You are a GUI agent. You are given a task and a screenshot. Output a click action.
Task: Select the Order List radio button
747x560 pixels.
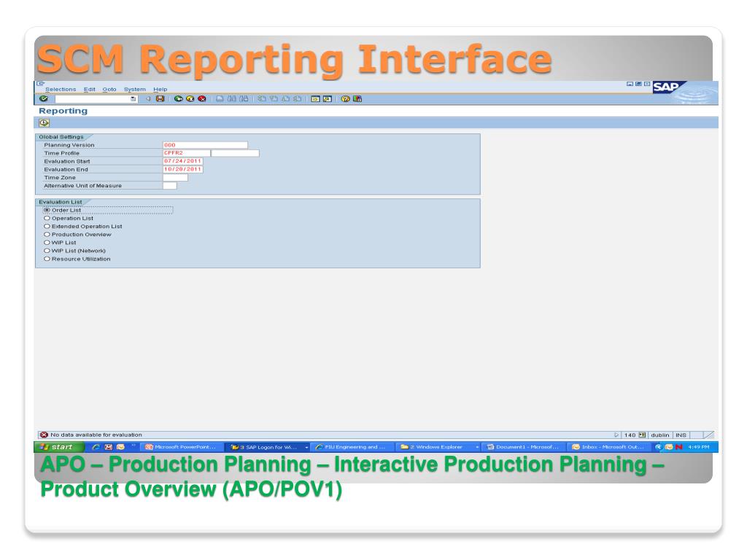(47, 210)
